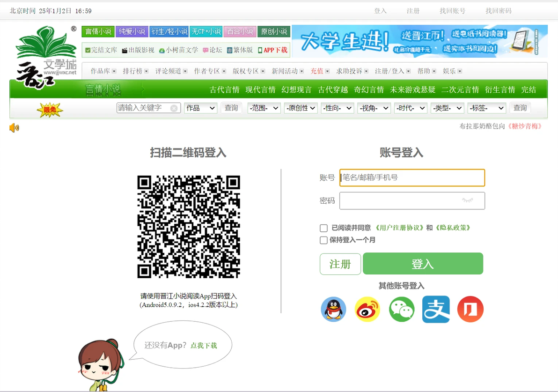Open 小树苗文学 with the sapling icon
Image resolution: width=558 pixels, height=392 pixels.
(x=178, y=50)
